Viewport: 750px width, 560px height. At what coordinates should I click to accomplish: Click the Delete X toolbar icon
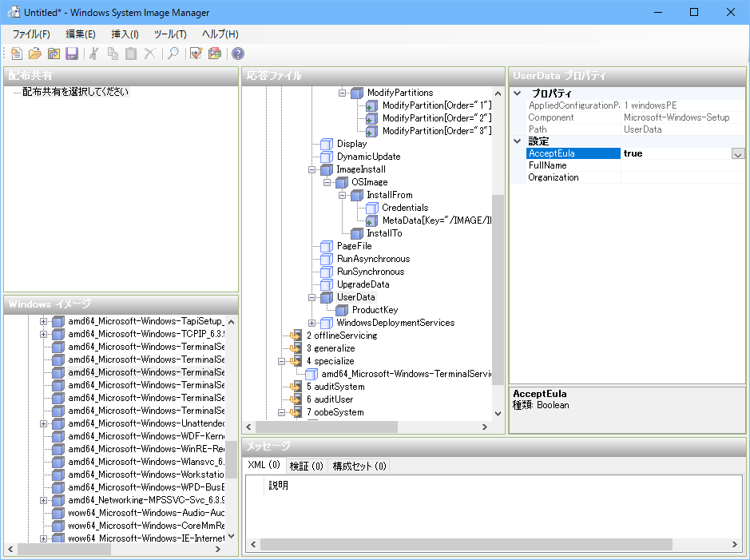(x=149, y=54)
